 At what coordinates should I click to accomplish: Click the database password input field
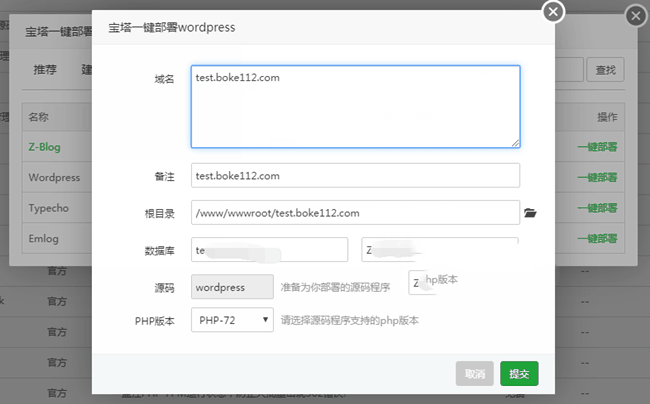tap(440, 250)
